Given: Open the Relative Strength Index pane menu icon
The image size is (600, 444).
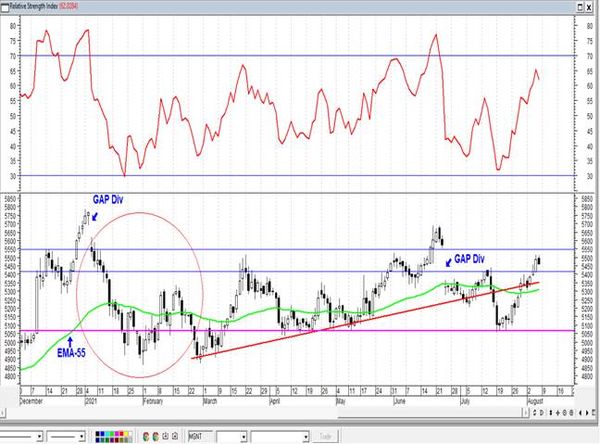Looking at the screenshot, I should (5, 7).
